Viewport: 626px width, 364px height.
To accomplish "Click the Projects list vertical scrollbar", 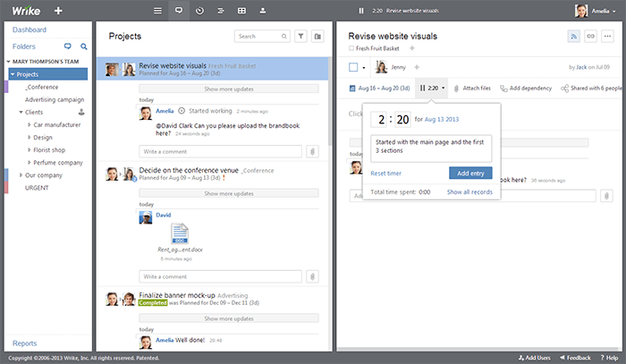I will [330, 102].
